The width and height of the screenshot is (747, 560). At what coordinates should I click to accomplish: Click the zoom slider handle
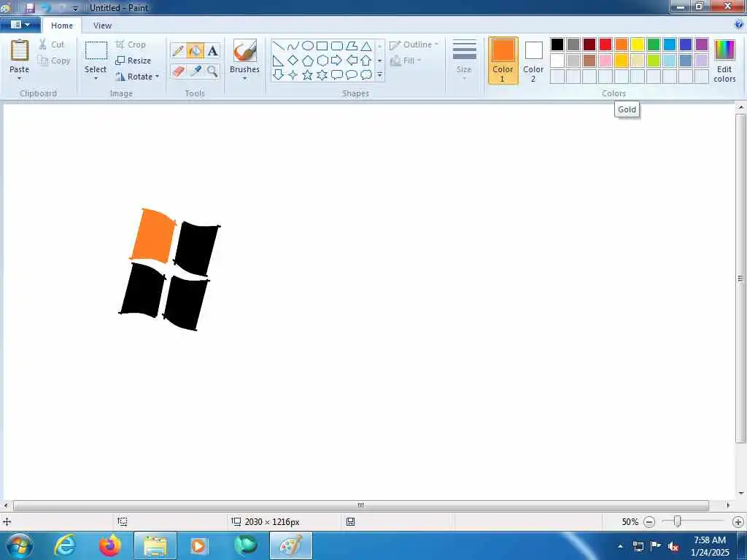point(677,522)
